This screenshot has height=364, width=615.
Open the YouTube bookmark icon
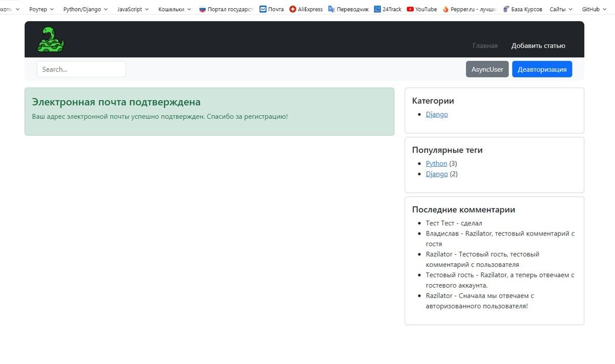click(x=410, y=9)
